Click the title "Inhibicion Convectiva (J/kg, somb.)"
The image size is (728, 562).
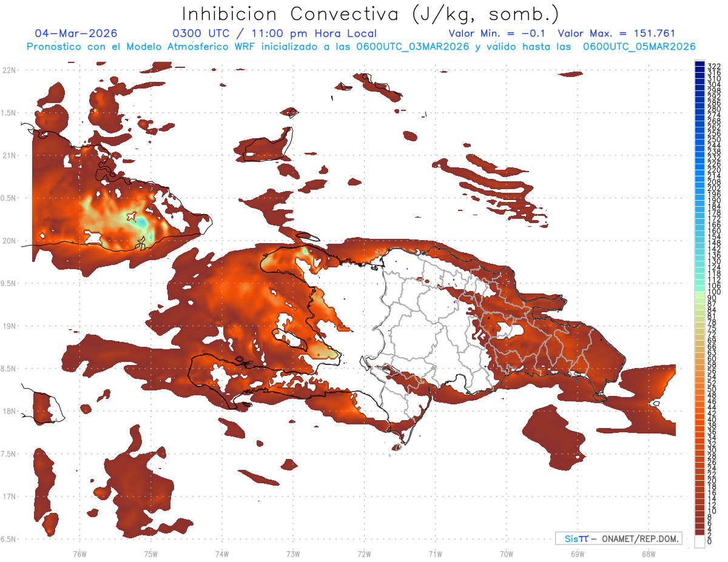[370, 14]
